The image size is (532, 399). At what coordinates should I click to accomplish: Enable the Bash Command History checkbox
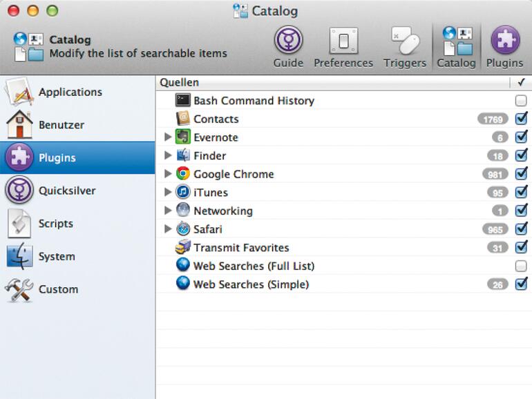521,101
